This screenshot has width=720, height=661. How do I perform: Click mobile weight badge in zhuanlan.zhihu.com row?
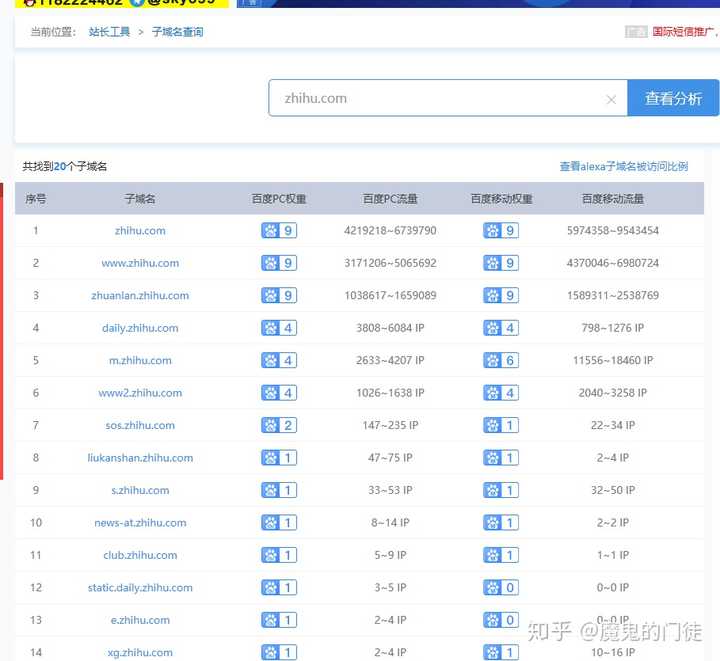coord(501,295)
